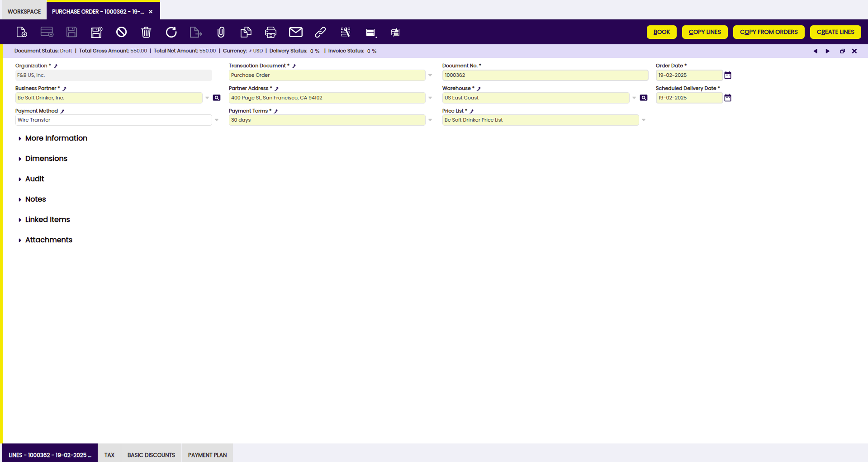This screenshot has height=462, width=868.
Task: Open Warehouse search magnifier
Action: pos(644,98)
